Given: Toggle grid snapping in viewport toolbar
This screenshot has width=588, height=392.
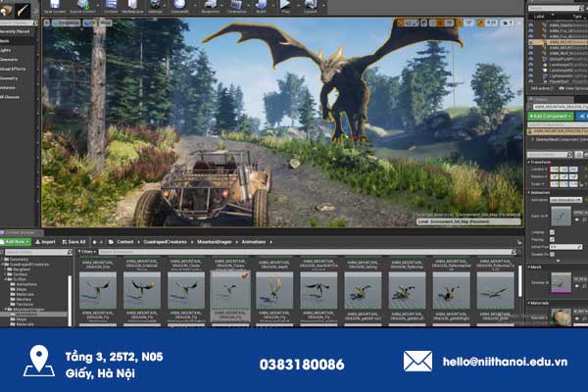Looking at the screenshot, I should click(440, 23).
